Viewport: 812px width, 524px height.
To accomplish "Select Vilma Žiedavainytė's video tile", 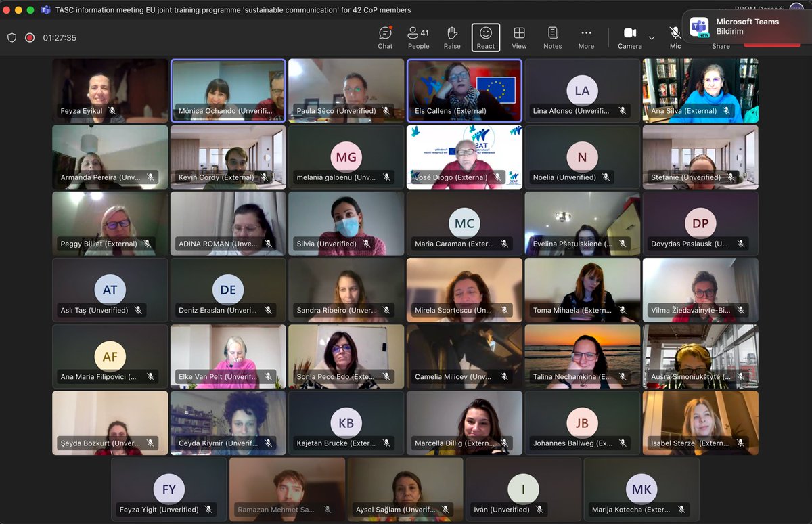I will pyautogui.click(x=700, y=290).
